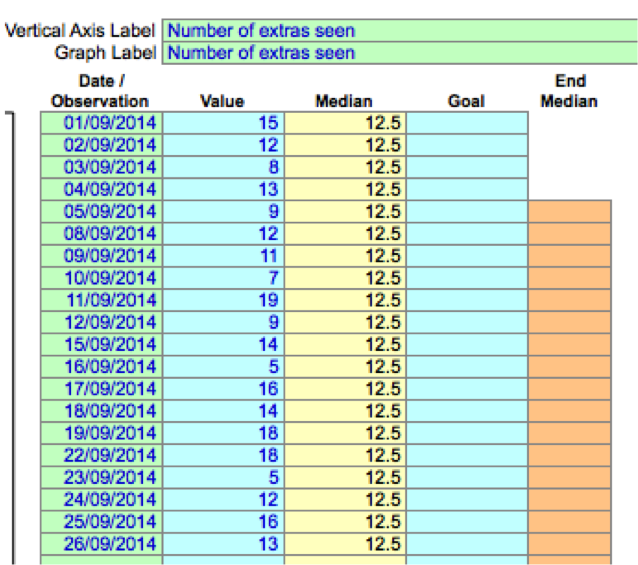Screen dimensions: 638x565
Task: Select the date cell 10/09/2014
Action: click(x=102, y=278)
